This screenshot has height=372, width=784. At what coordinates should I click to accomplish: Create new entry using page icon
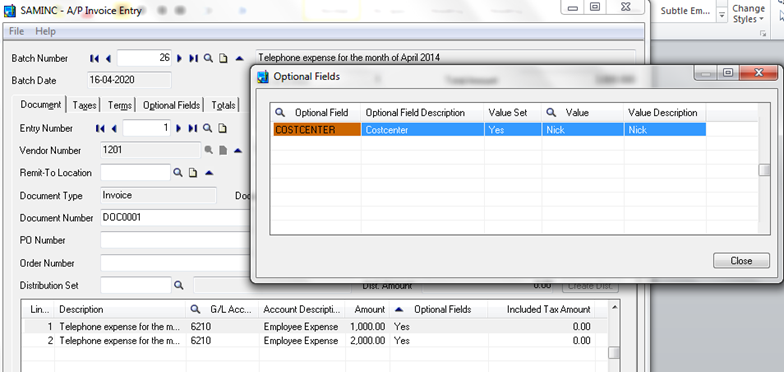point(222,128)
